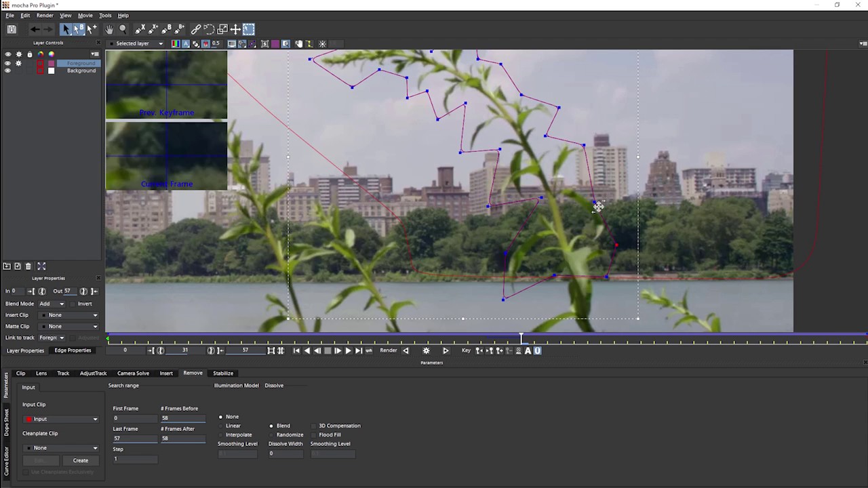
Task: Click the Foreground layer color swatch
Action: click(x=51, y=63)
